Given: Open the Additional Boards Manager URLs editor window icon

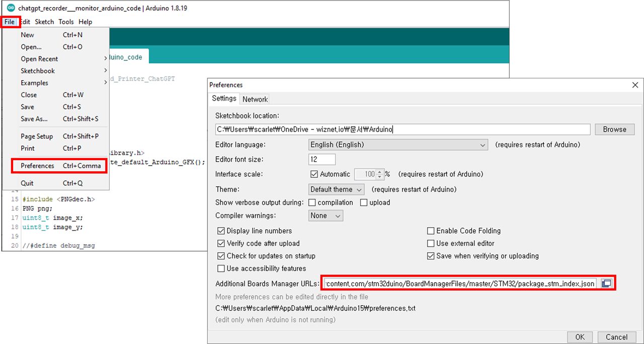Looking at the screenshot, I should (607, 284).
